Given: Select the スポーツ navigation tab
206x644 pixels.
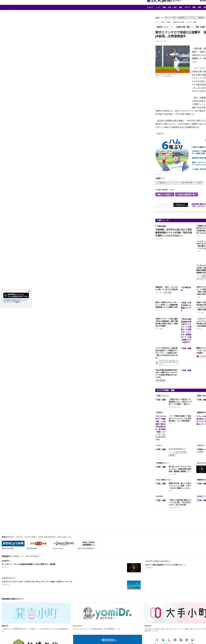Looking at the screenshot, I should pyautogui.click(x=187, y=8).
